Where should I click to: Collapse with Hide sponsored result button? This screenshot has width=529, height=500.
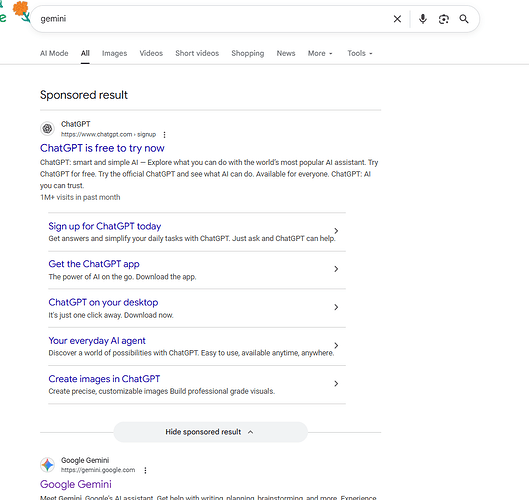[211, 432]
